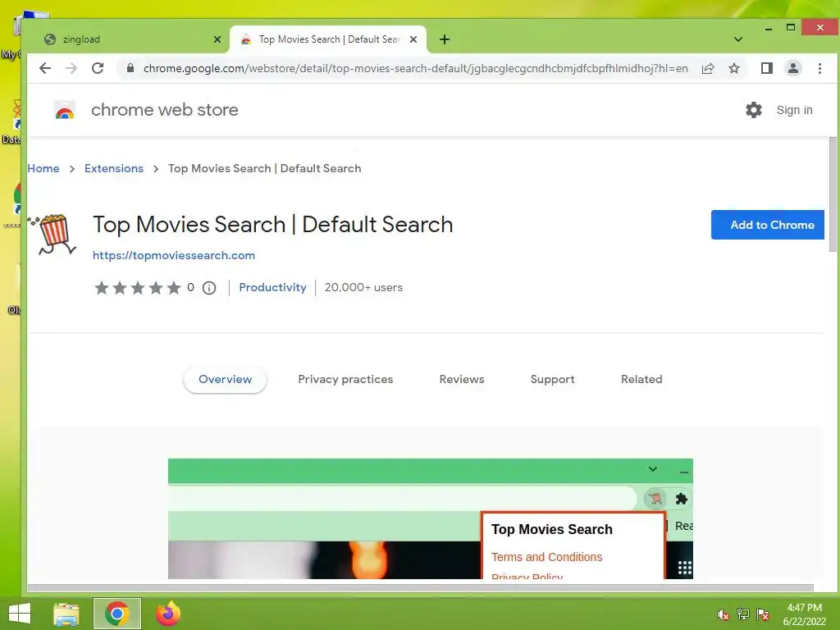840x630 pixels.
Task: Expand the tab search chevron
Action: click(x=737, y=39)
